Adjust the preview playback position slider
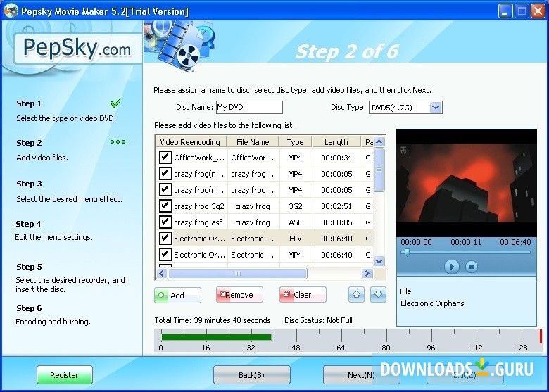This screenshot has height=392, width=549. pos(407,252)
